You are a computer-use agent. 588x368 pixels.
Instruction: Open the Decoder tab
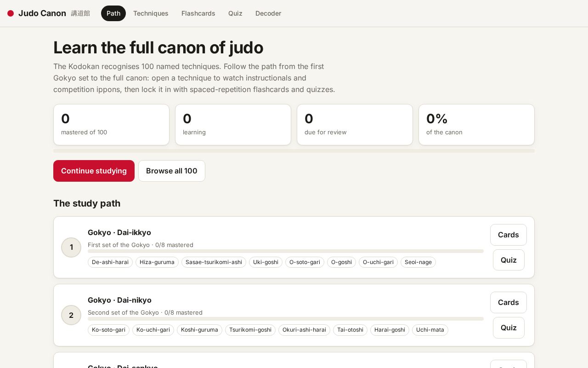(268, 13)
